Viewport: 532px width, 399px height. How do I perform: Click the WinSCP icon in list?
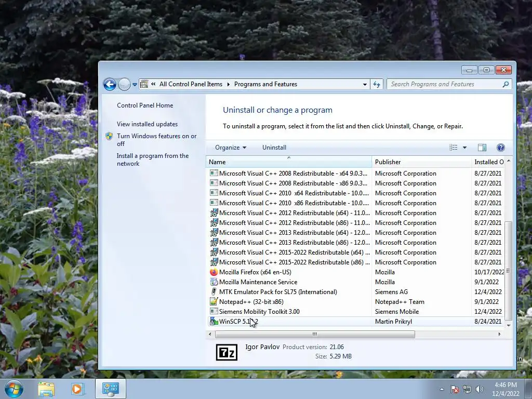tap(214, 321)
